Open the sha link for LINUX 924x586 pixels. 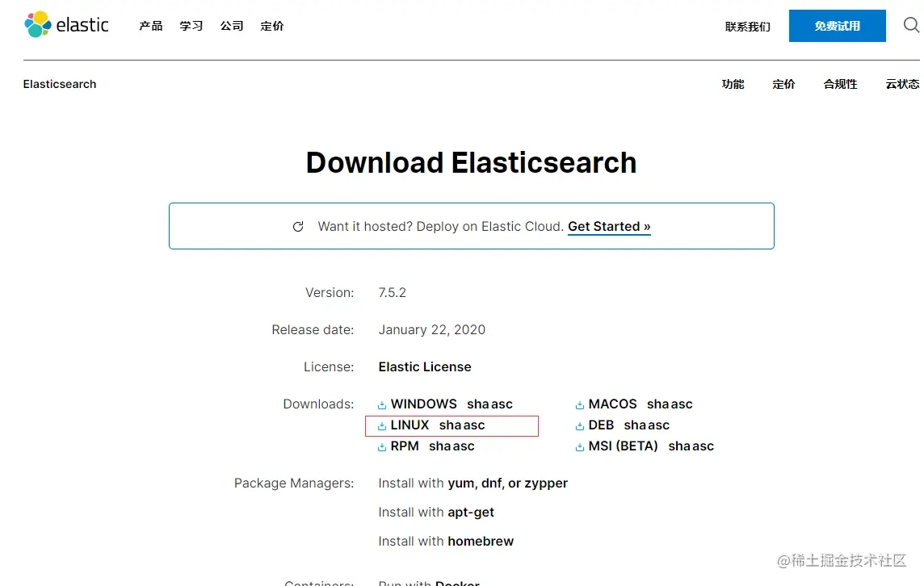point(450,425)
